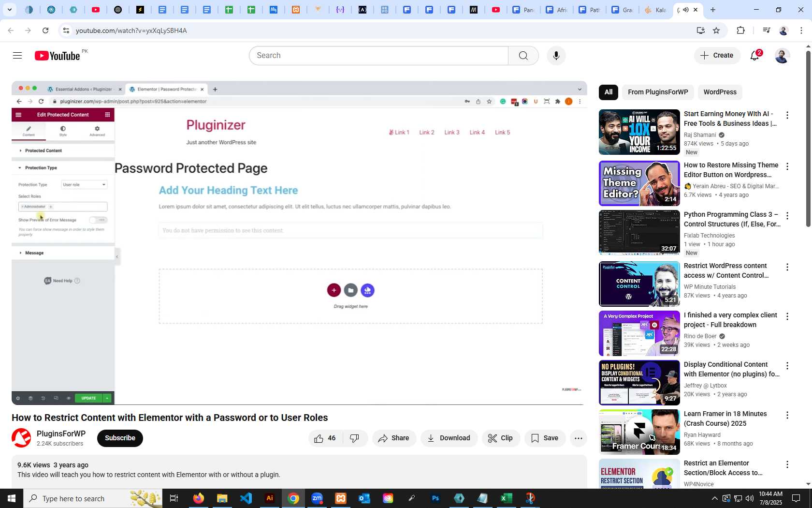Image resolution: width=812 pixels, height=508 pixels.
Task: Open Missing Theme Editor video thumbnail
Action: [639, 183]
